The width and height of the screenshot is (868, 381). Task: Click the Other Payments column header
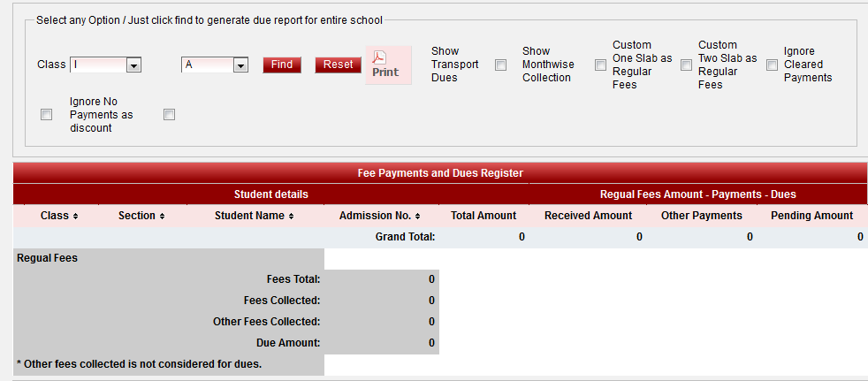pyautogui.click(x=702, y=216)
